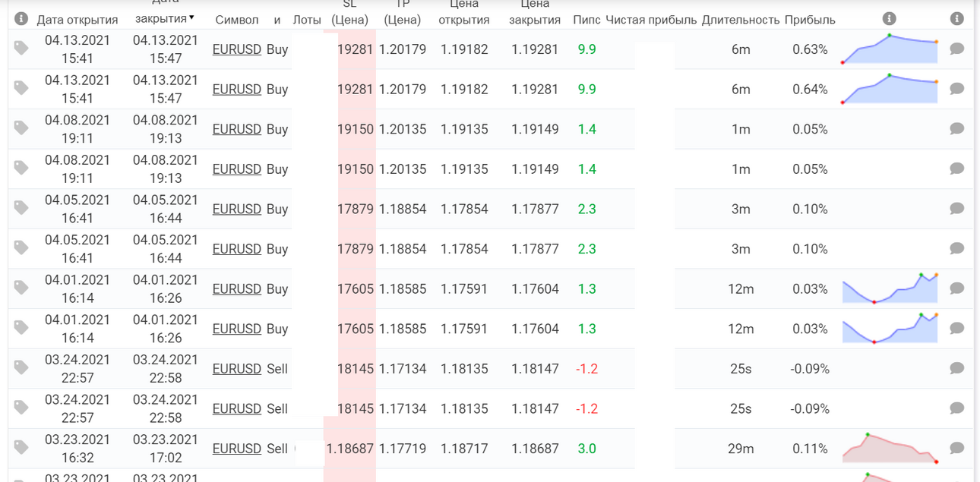This screenshot has width=980, height=482.
Task: Click the info icon left of Дата открытия header
Action: [21, 19]
